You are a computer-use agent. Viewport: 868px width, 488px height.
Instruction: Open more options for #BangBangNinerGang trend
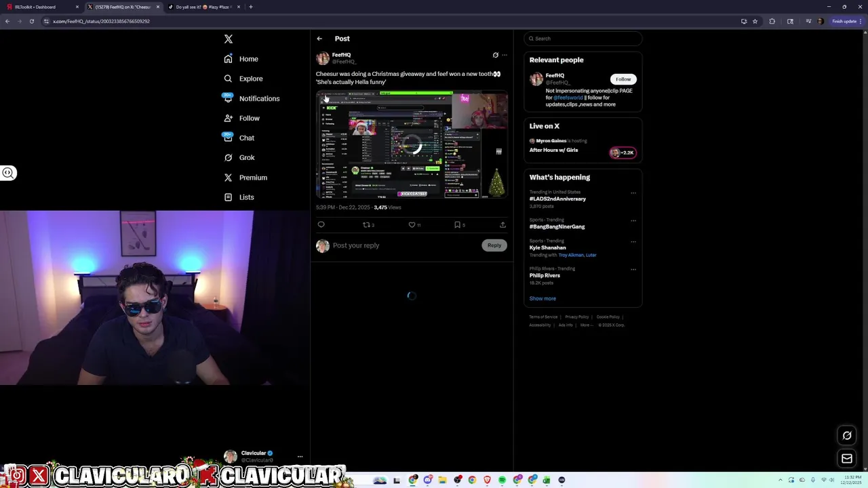(633, 220)
